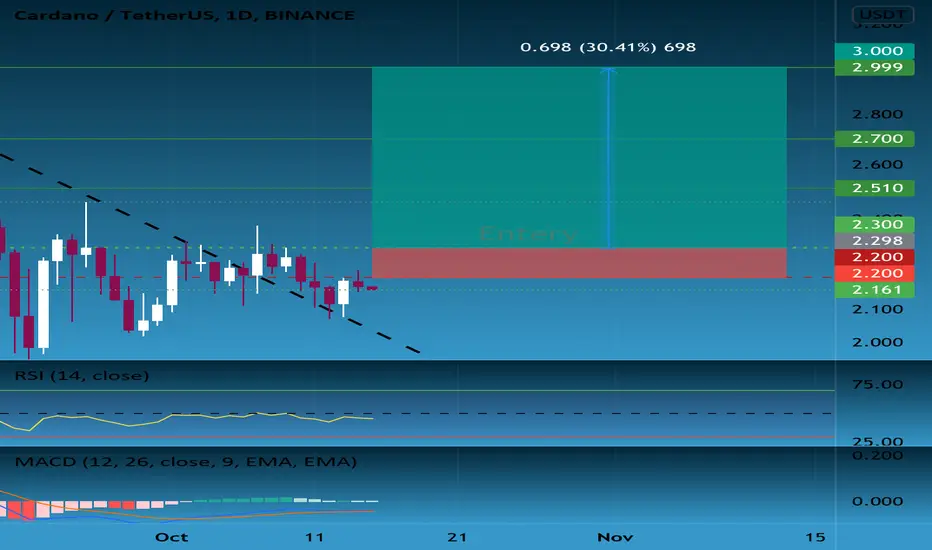Select the black dashed descending trendline
The height and width of the screenshot is (550, 932).
pos(209,254)
